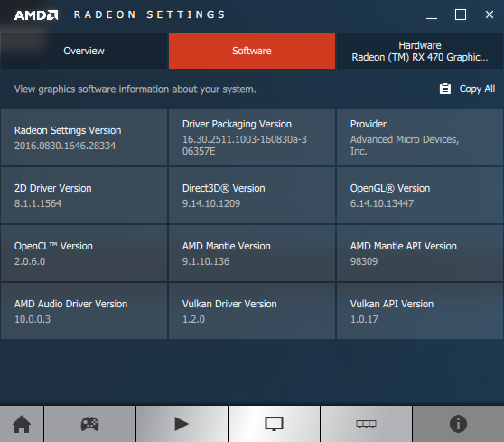Maximize the Radeon Settings window

[x=461, y=14]
